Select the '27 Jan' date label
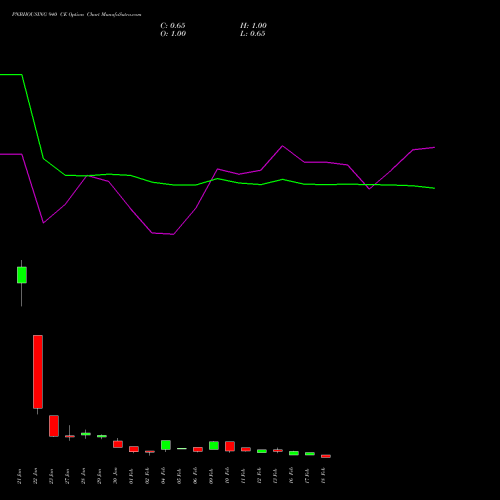Image resolution: width=500 pixels, height=500 pixels. (x=67, y=476)
